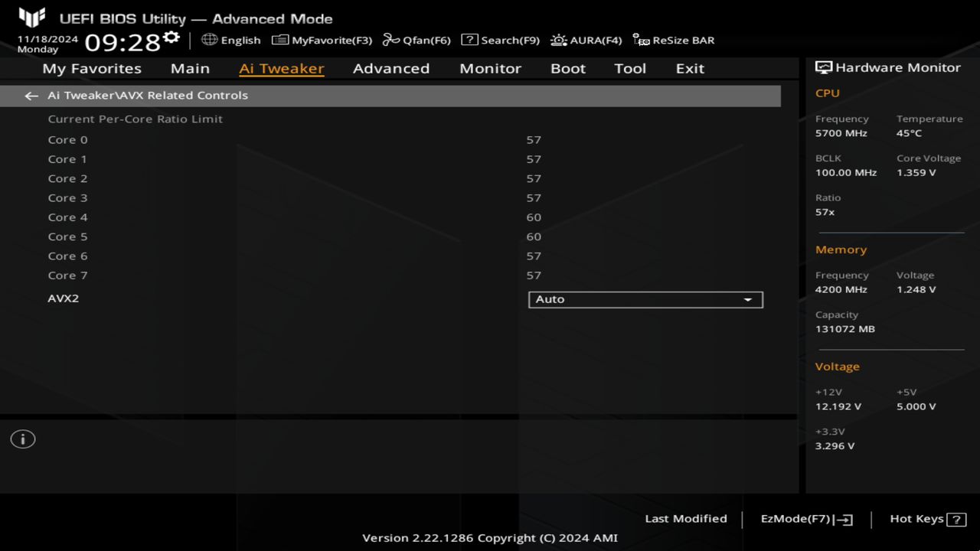The height and width of the screenshot is (551, 980).
Task: Switch to the My Favorites tab
Action: (92, 69)
